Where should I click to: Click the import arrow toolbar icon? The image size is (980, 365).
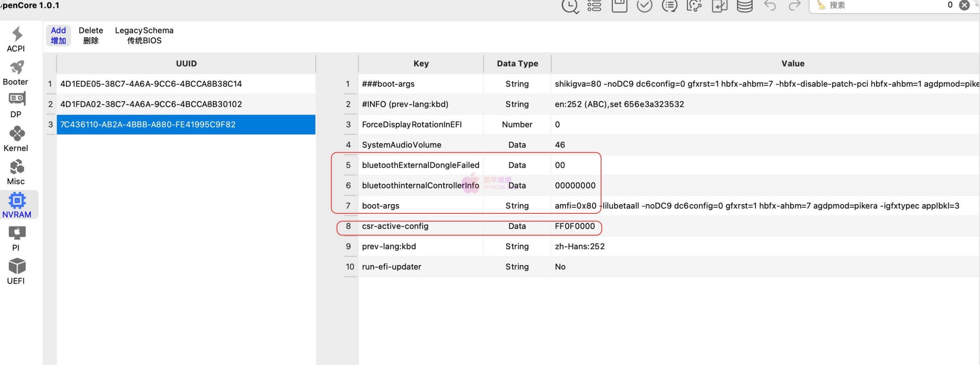pos(720,5)
